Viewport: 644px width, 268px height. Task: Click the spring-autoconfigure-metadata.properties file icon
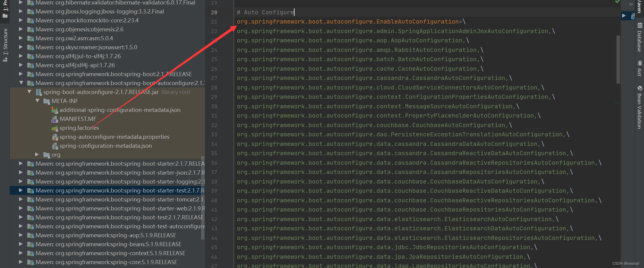[55, 137]
